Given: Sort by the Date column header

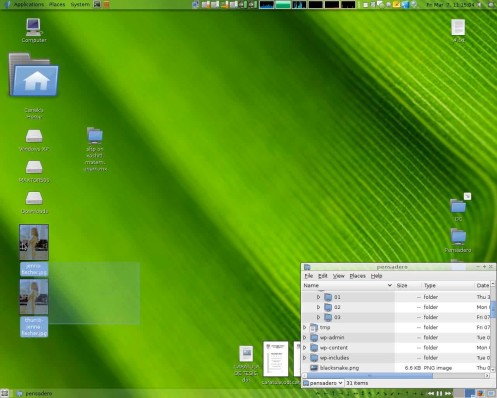Looking at the screenshot, I should (x=482, y=285).
